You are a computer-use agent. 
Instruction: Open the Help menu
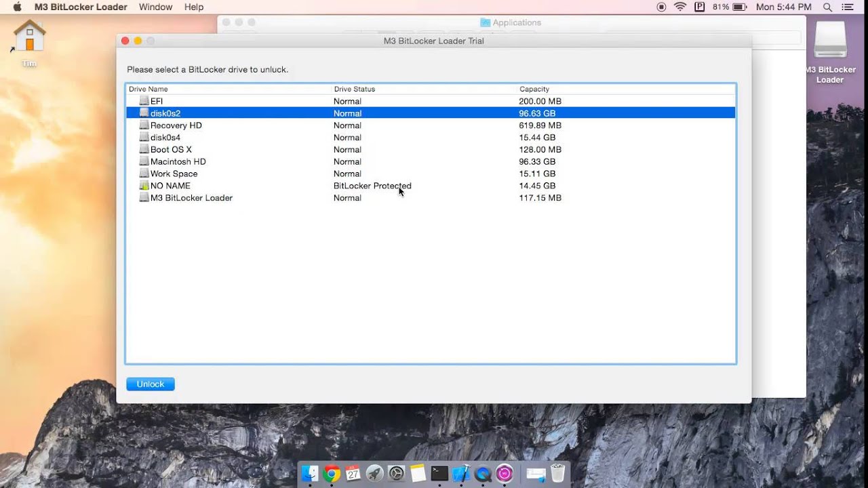[x=194, y=7]
